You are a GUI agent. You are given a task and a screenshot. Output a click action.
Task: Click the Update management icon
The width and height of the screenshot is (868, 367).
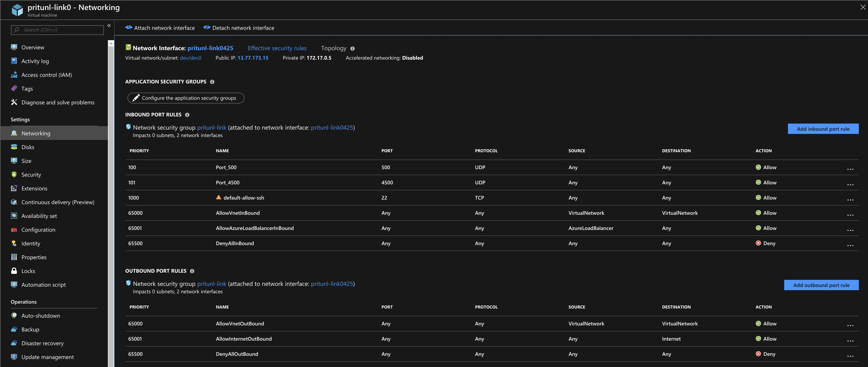[x=14, y=357]
